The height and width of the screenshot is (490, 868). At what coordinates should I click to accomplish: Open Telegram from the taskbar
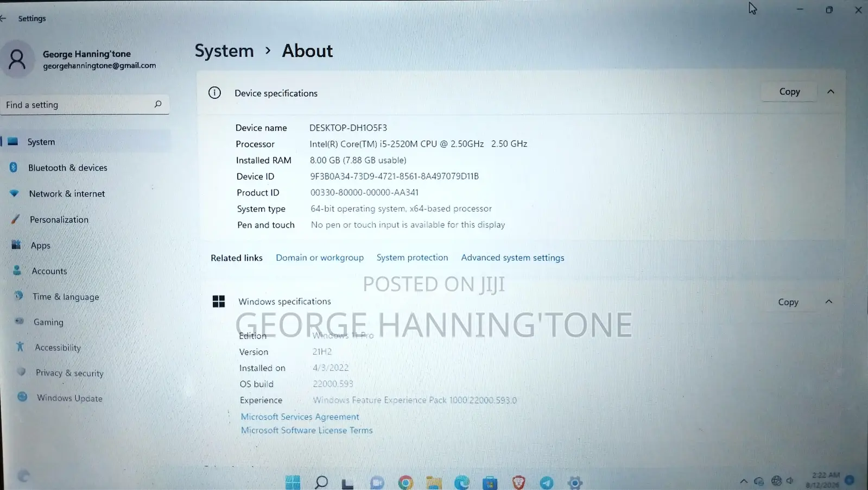(547, 482)
